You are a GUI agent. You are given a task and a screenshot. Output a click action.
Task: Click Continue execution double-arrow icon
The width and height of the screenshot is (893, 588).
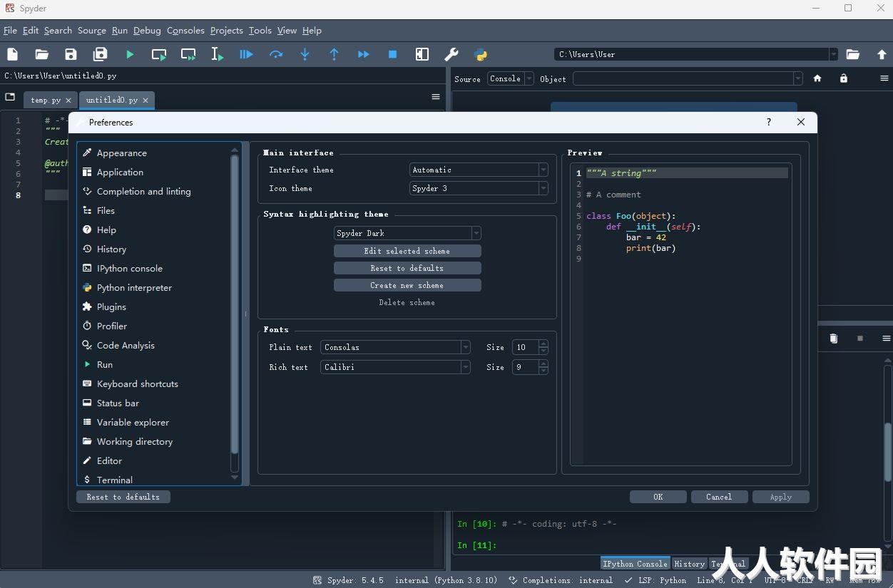click(x=363, y=54)
